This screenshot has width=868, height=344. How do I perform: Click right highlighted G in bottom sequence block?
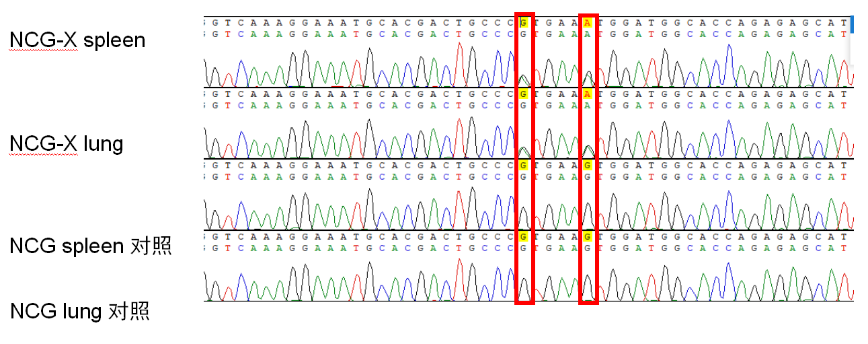click(588, 236)
